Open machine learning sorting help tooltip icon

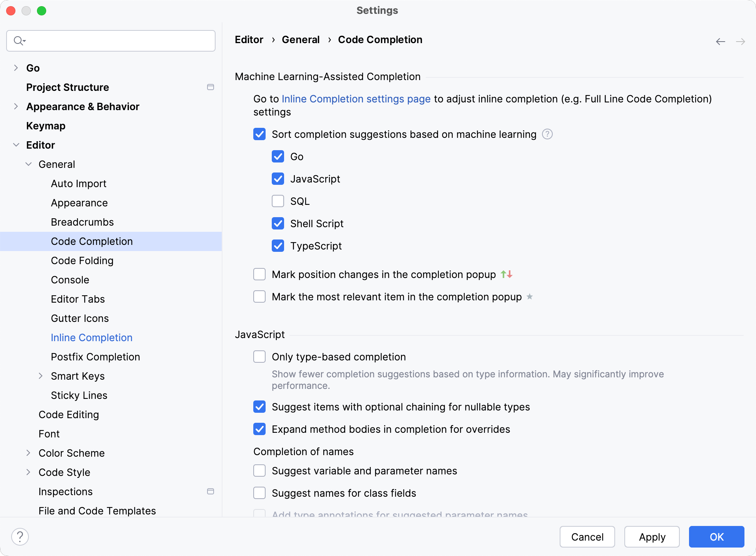click(x=547, y=134)
